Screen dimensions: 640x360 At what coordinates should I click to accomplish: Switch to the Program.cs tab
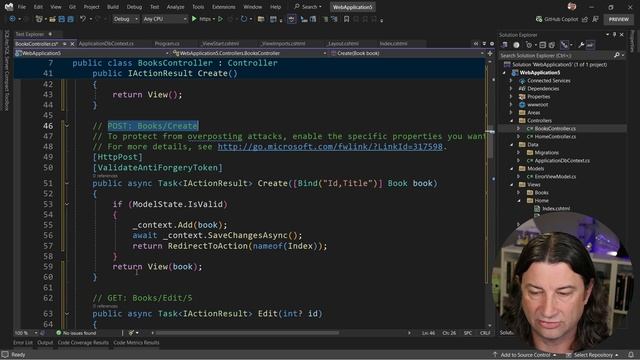167,44
